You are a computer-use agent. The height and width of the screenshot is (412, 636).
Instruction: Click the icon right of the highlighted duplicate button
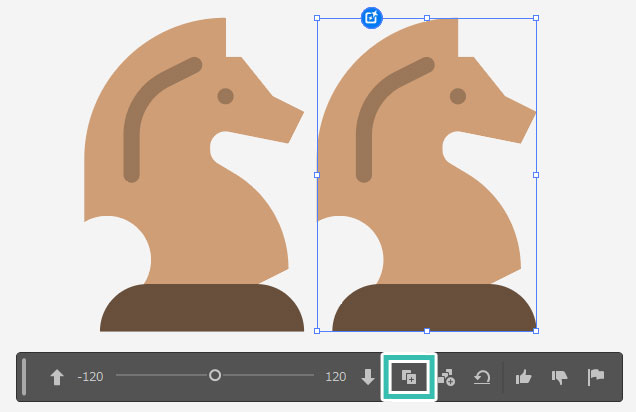[x=446, y=377]
